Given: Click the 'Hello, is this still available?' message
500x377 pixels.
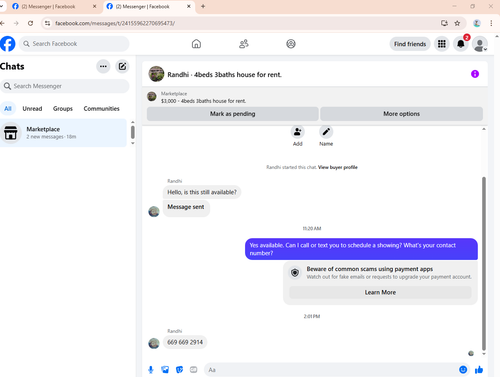Looking at the screenshot, I should point(202,192).
